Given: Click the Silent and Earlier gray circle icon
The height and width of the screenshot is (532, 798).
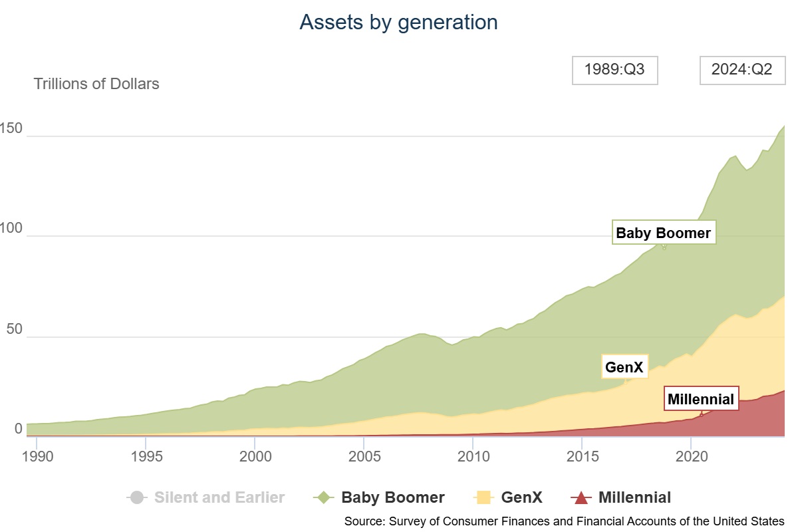Looking at the screenshot, I should click(137, 497).
